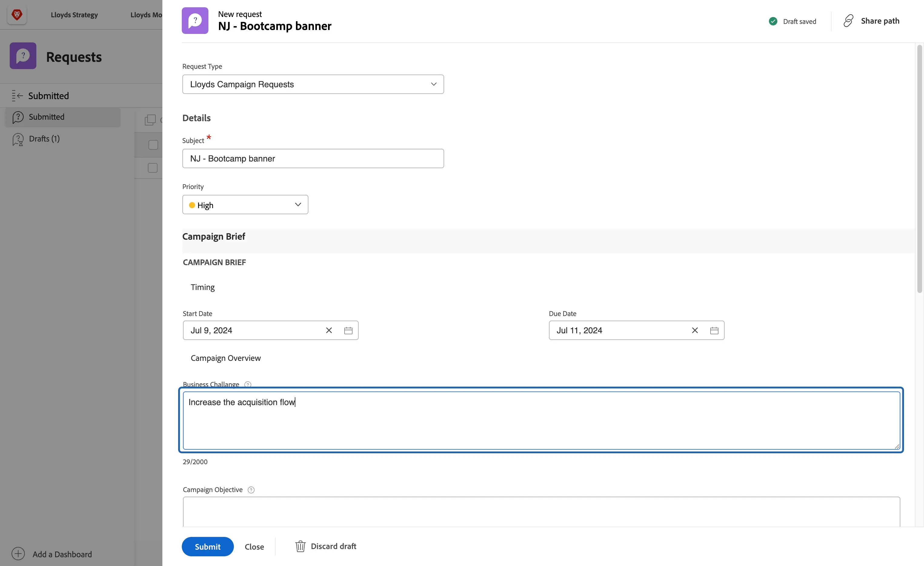Screen dimensions: 924x566
Task: Click the Share path link icon
Action: [x=848, y=21]
